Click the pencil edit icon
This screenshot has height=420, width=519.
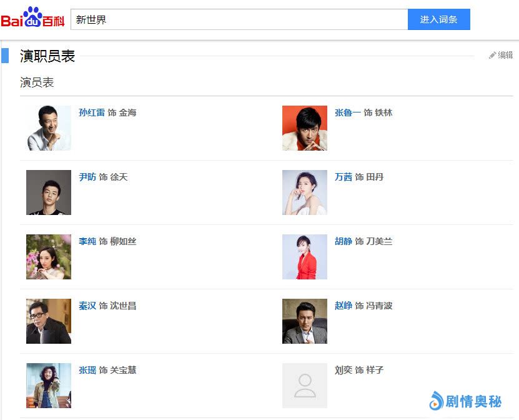click(492, 56)
